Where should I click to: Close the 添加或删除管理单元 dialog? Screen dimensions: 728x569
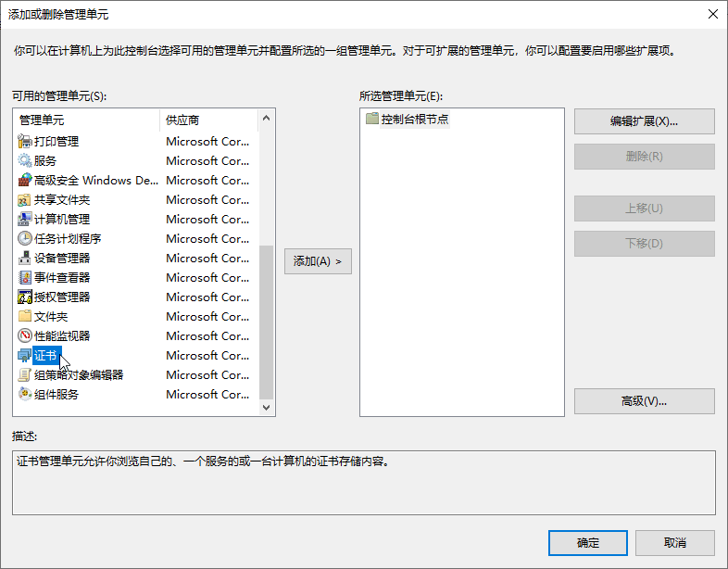(713, 15)
